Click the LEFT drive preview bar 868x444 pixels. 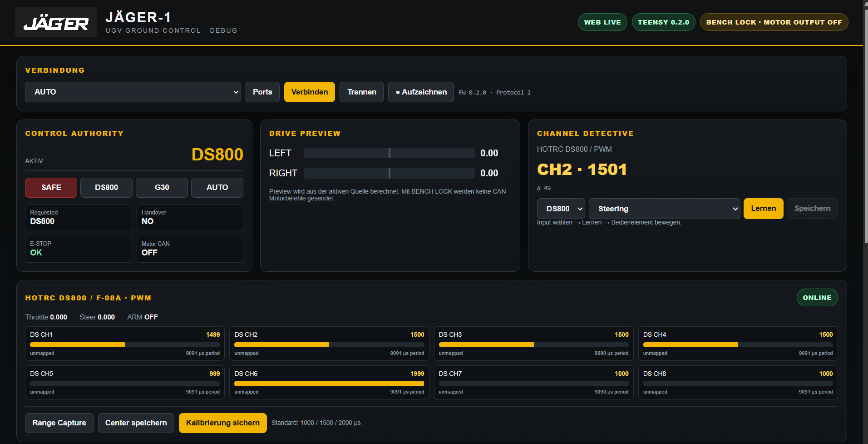point(390,153)
